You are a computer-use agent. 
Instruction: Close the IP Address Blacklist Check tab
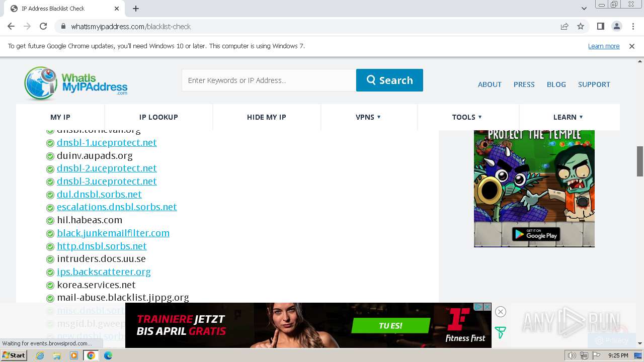pyautogui.click(x=117, y=9)
